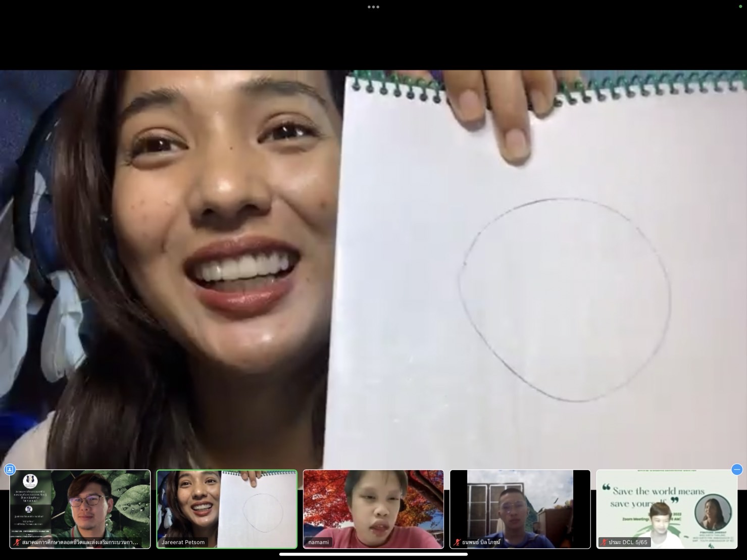Tap the iPad home indicator bar
The width and height of the screenshot is (747, 560).
tap(373, 554)
